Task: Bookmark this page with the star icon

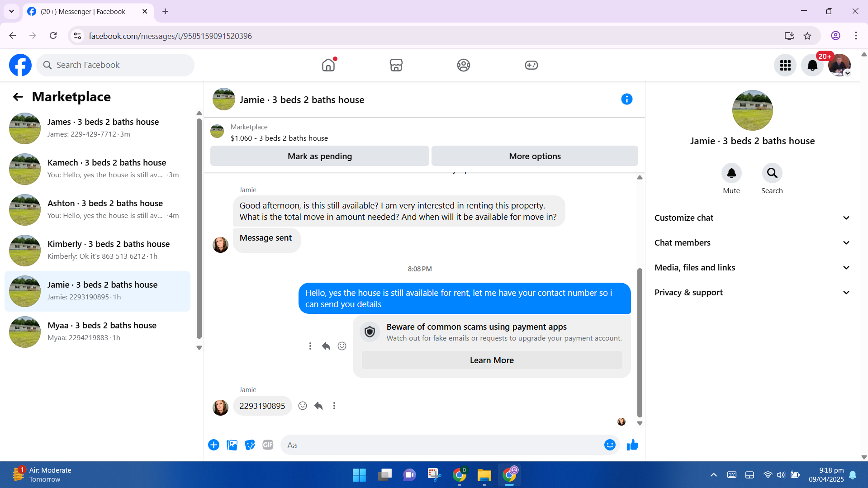Action: (x=807, y=36)
